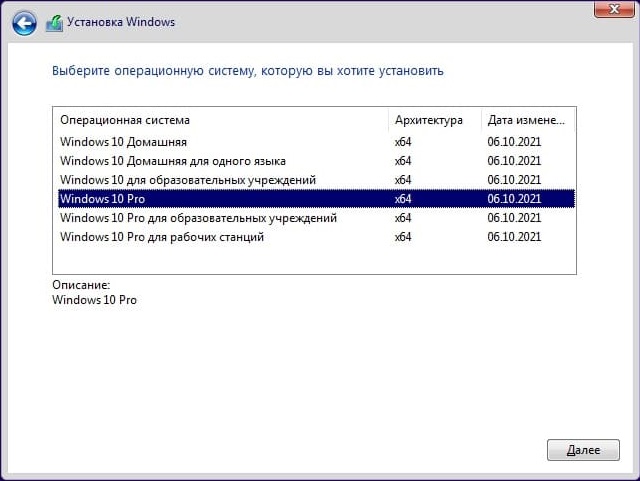Click the Windows Setup icon in title bar
This screenshot has width=640, height=481.
(54, 23)
